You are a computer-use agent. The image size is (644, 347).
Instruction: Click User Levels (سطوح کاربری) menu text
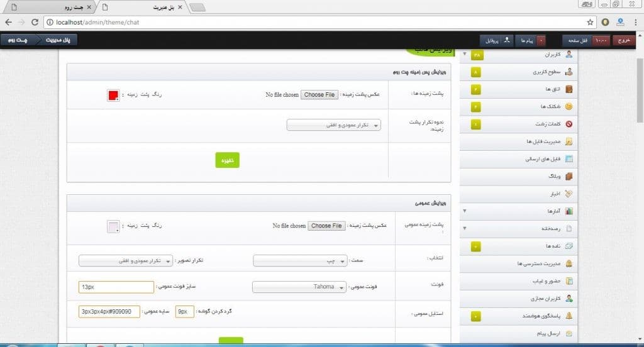coord(547,72)
